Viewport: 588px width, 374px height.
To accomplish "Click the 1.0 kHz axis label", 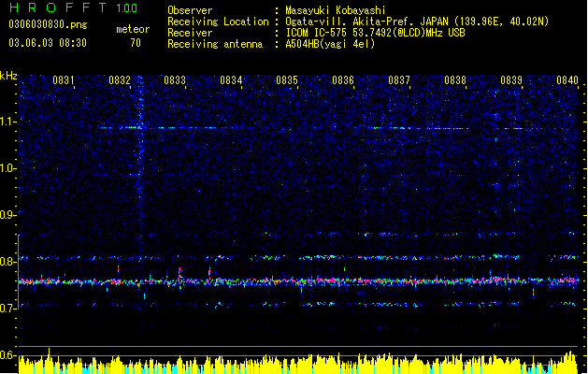I will coord(8,168).
